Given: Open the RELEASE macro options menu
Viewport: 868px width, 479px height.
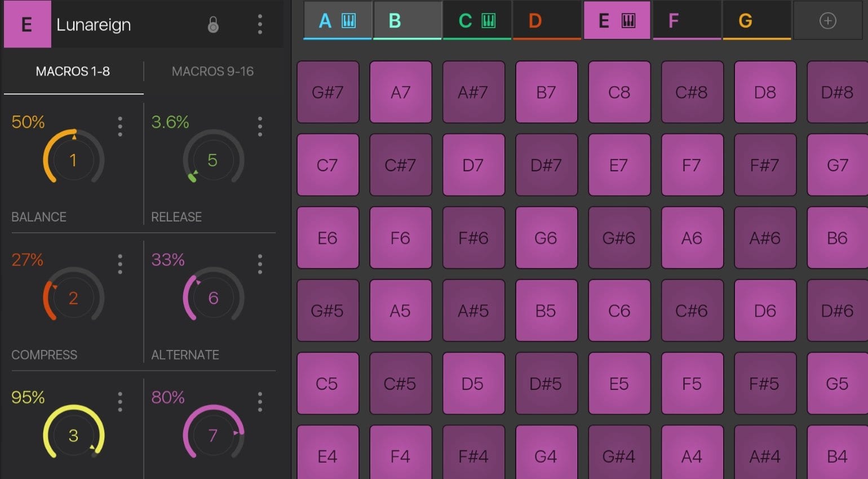Looking at the screenshot, I should click(260, 127).
